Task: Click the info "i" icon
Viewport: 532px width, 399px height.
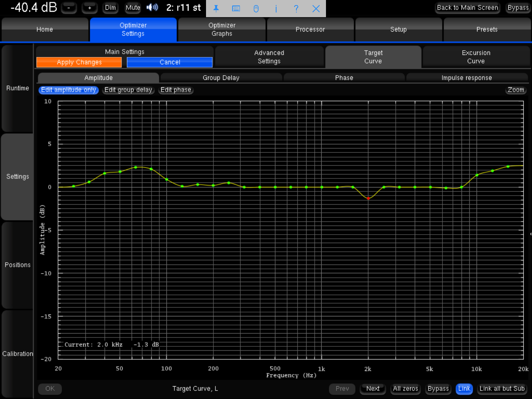Action: point(276,8)
